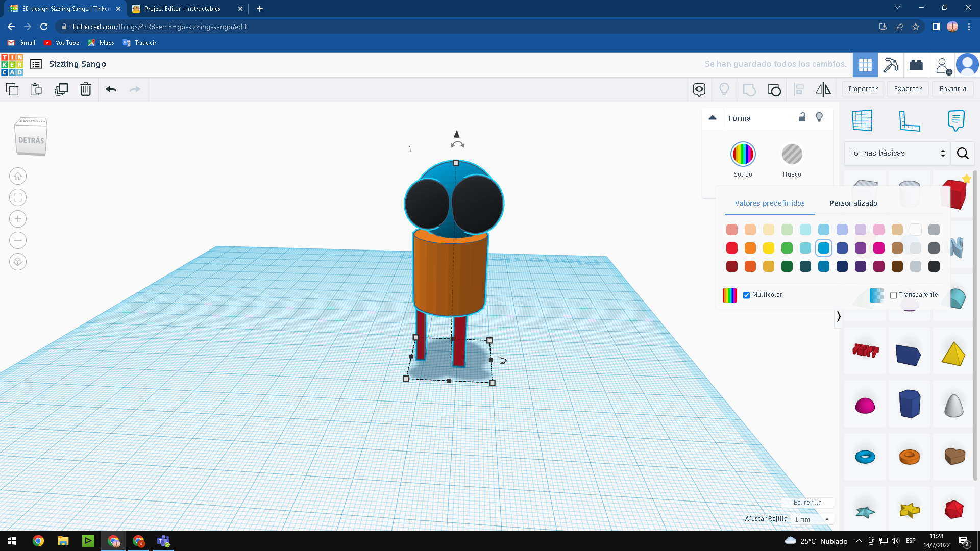Pick the yellow color swatch

pos(769,248)
